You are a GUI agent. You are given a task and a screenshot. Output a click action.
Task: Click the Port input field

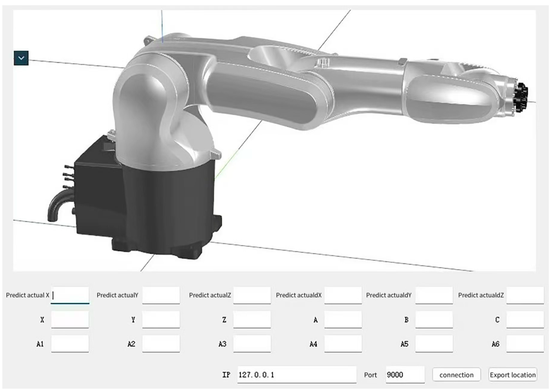coord(405,375)
